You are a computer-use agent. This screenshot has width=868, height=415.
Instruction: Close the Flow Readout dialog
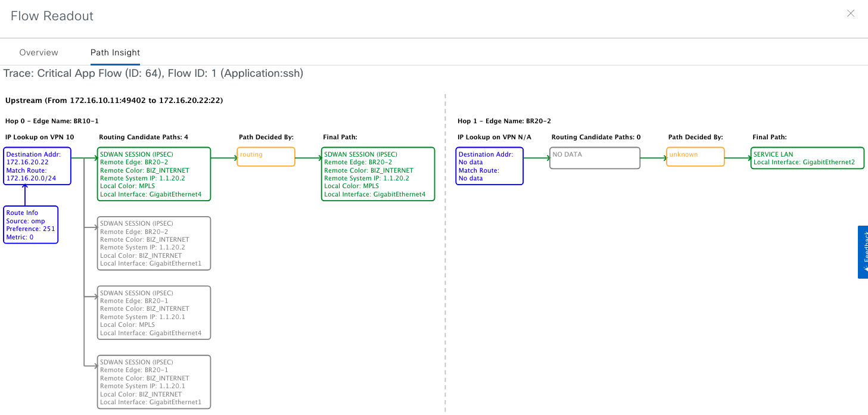click(x=851, y=14)
